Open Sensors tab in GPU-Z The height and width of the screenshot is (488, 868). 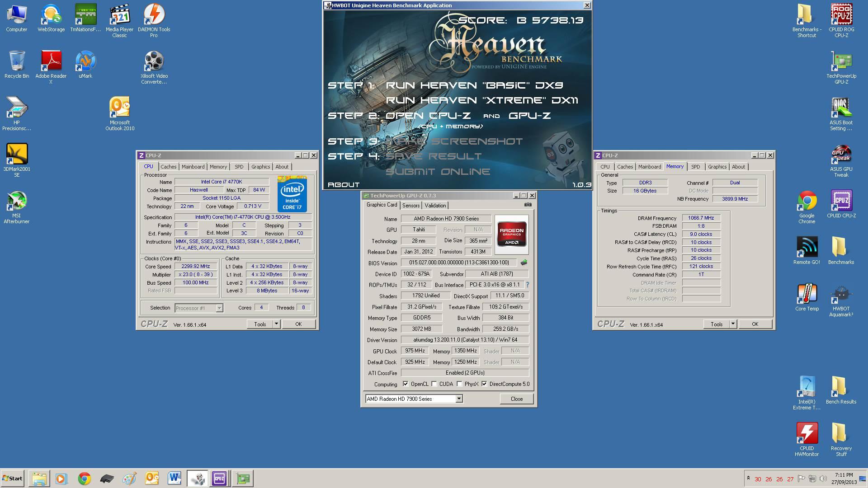click(x=411, y=206)
